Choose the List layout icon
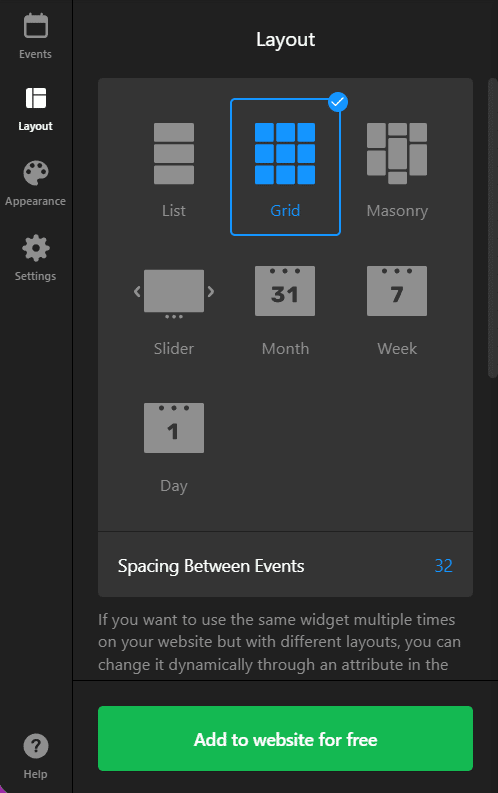498x793 pixels. (x=174, y=154)
